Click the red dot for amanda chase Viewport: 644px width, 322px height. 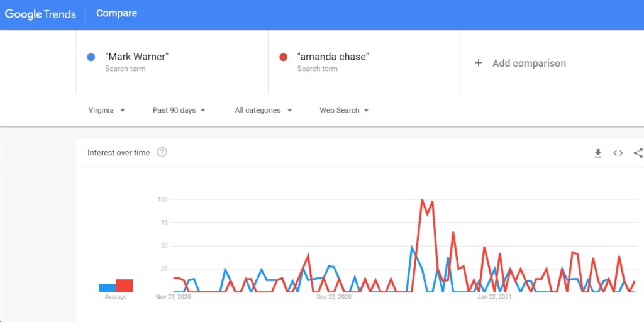coord(283,57)
